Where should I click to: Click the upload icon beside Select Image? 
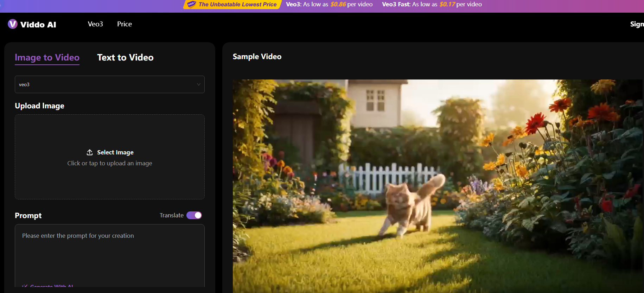(x=90, y=152)
